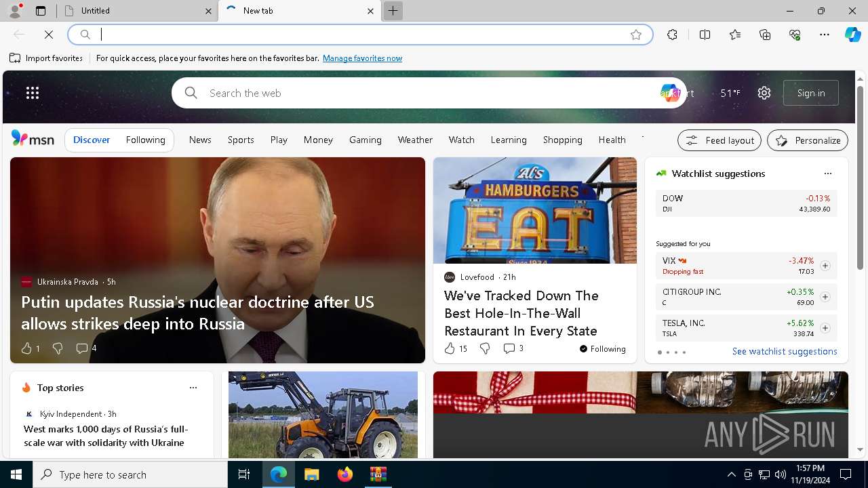
Task: Close the New tab tab
Action: (x=370, y=11)
